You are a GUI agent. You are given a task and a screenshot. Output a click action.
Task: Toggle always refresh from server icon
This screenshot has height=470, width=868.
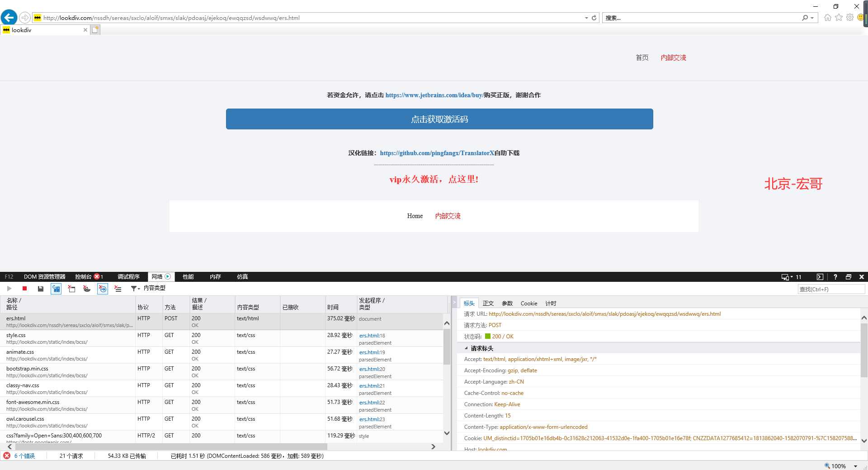click(x=56, y=288)
